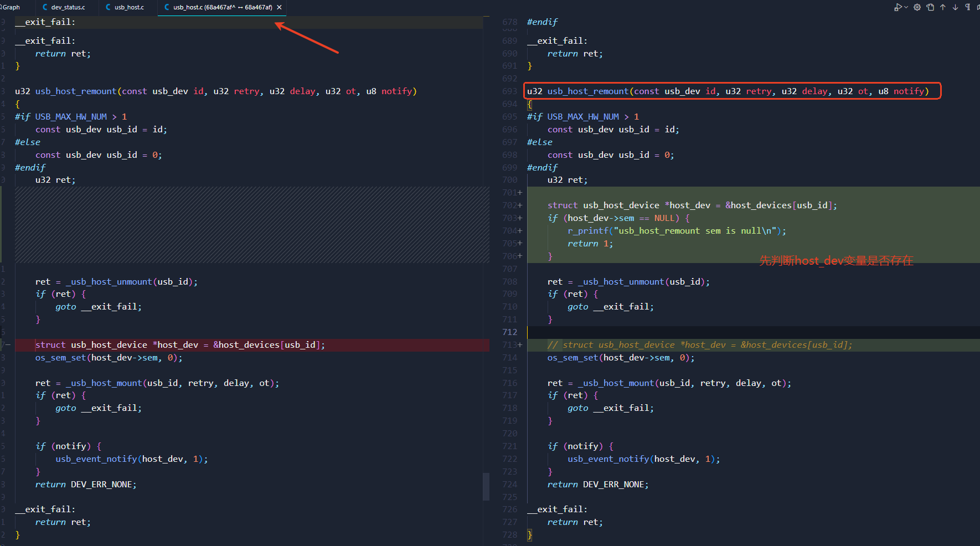Click the commented-out struct line 713
Screen dimensions: 980x546
pos(700,345)
